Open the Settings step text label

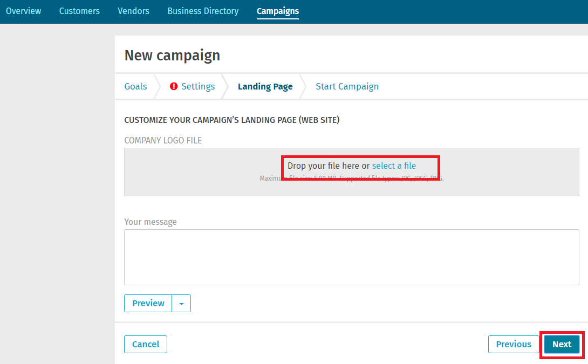pos(198,86)
